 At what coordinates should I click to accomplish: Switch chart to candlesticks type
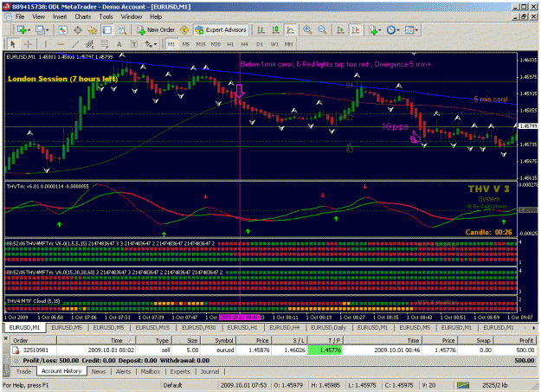tap(275, 30)
